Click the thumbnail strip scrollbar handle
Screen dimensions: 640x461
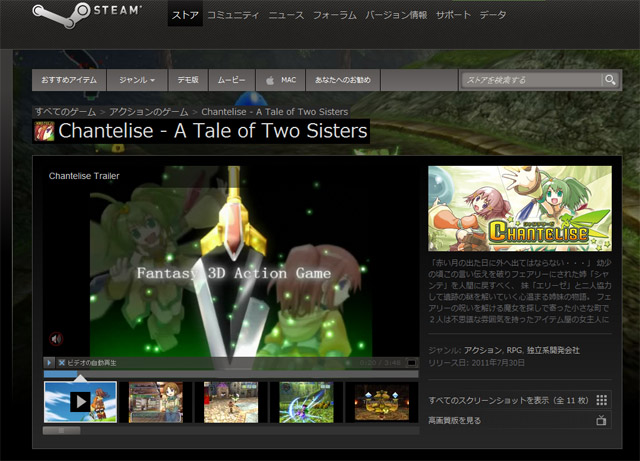62,430
